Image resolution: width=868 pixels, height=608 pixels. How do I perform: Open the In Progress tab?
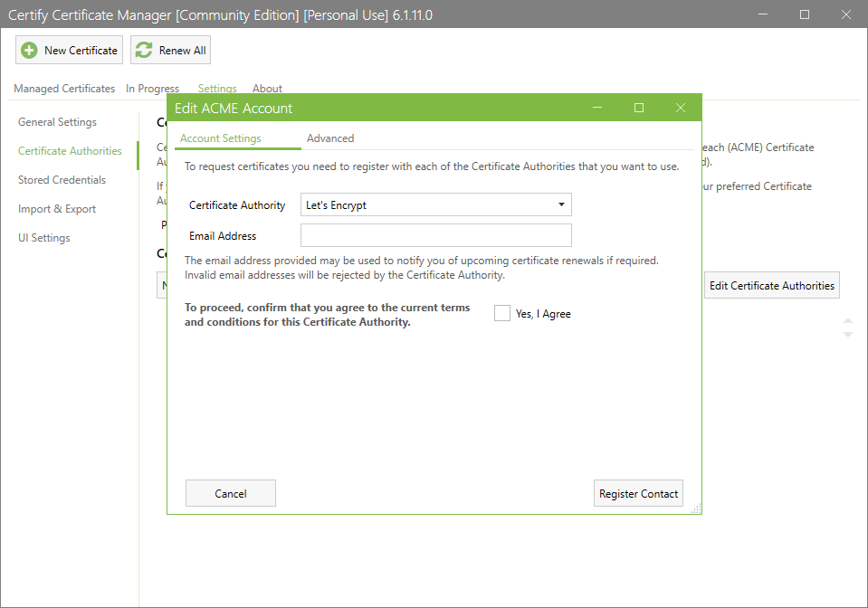click(x=152, y=89)
